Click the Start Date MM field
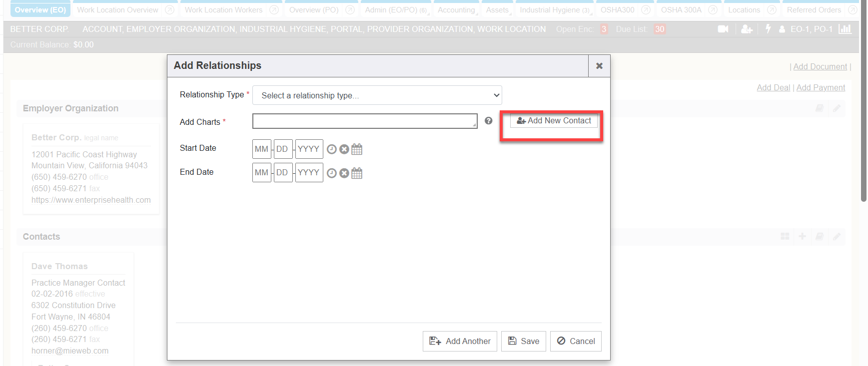 (x=261, y=149)
